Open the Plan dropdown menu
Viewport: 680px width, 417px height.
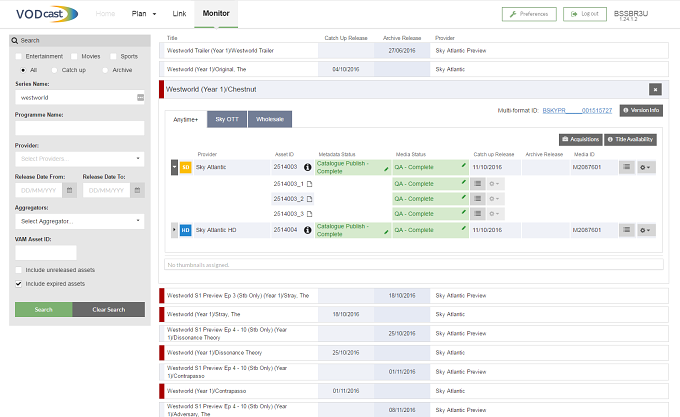click(144, 14)
